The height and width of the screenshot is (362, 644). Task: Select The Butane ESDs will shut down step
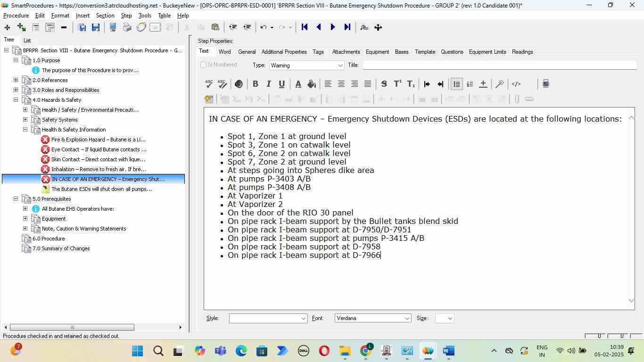click(x=101, y=189)
